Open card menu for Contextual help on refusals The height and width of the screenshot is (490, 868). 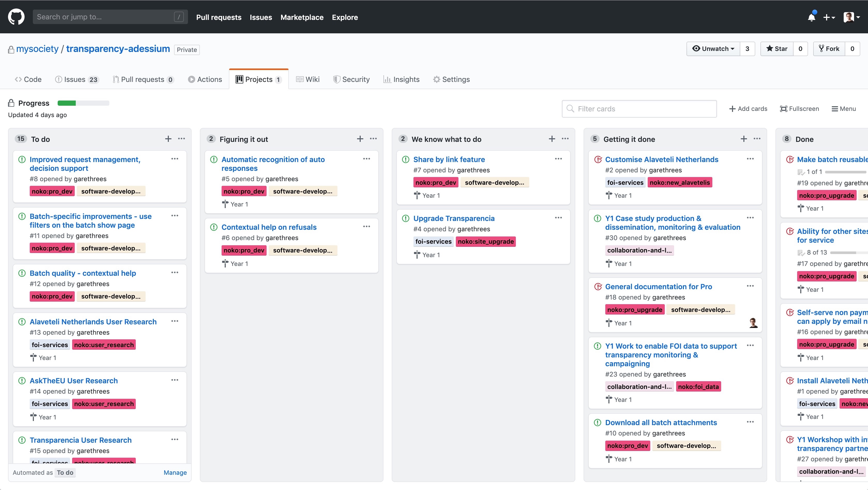pos(367,227)
